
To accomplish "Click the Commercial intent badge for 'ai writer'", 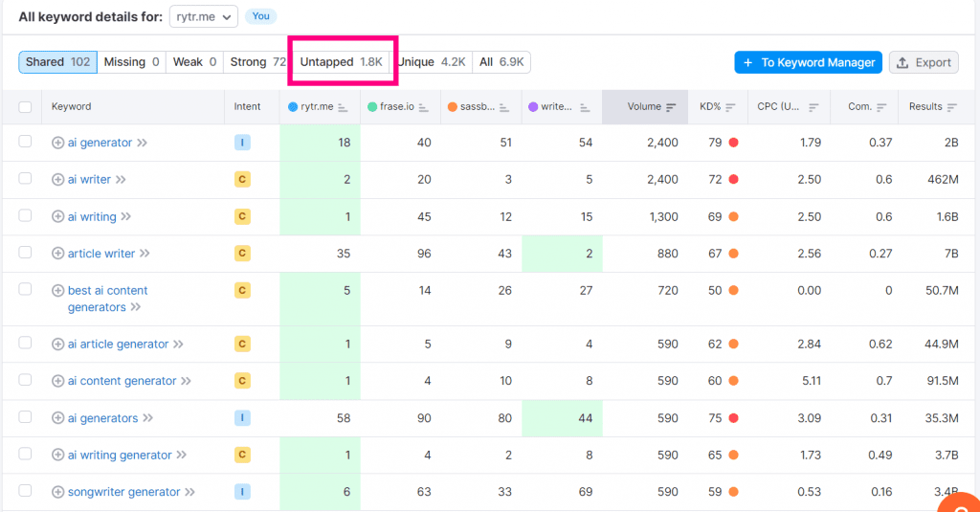I will 242,179.
